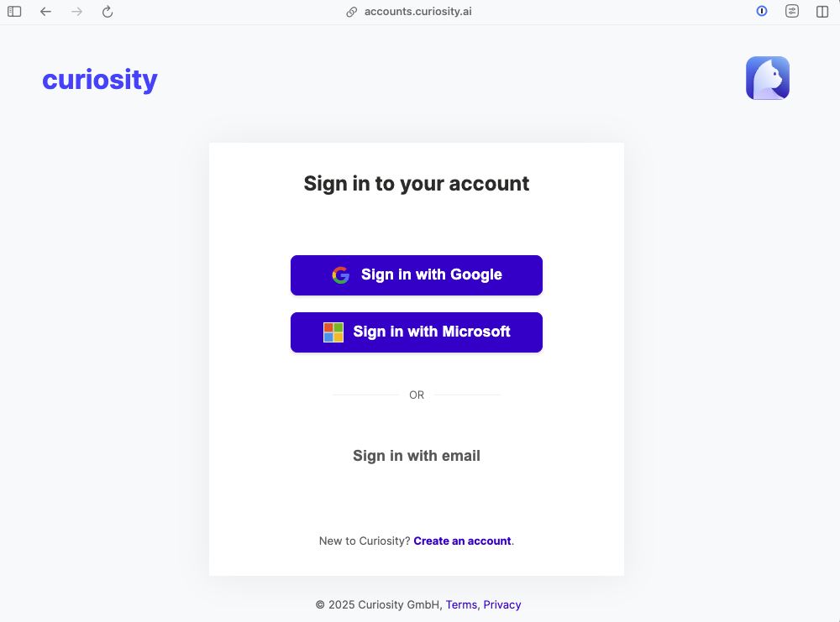Click the address bar showing accounts.curiosity.ai
The width and height of the screenshot is (840, 622).
pyautogui.click(x=417, y=11)
